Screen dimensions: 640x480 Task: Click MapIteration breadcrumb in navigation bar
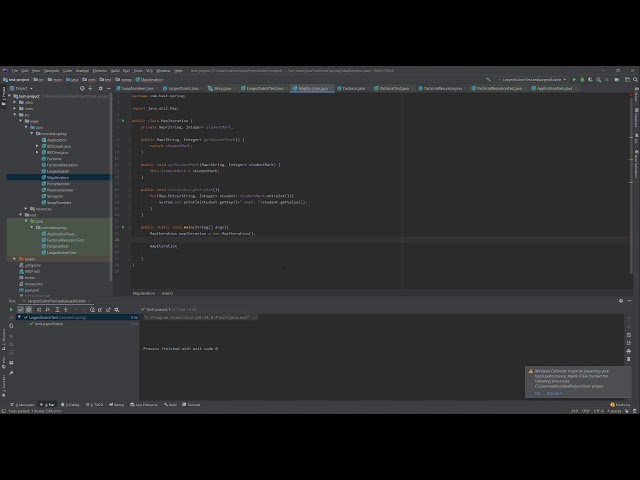[x=149, y=80]
